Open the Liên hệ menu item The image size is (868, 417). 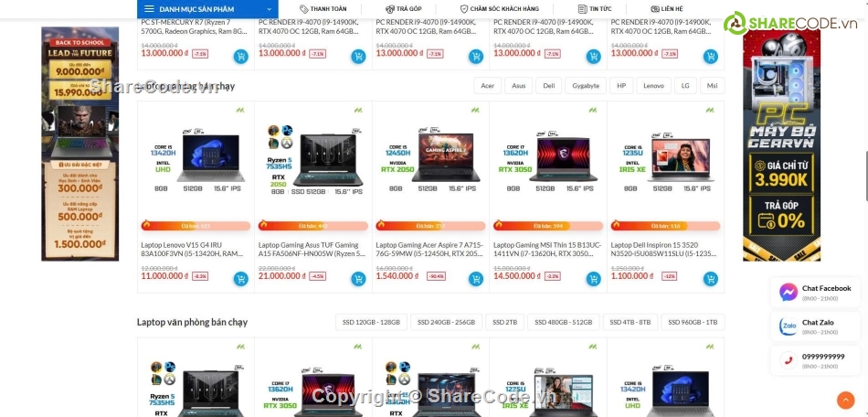coord(666,9)
